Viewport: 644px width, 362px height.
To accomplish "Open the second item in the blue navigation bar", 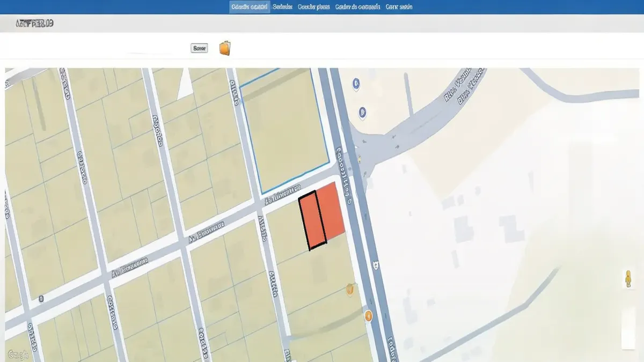I will [282, 7].
